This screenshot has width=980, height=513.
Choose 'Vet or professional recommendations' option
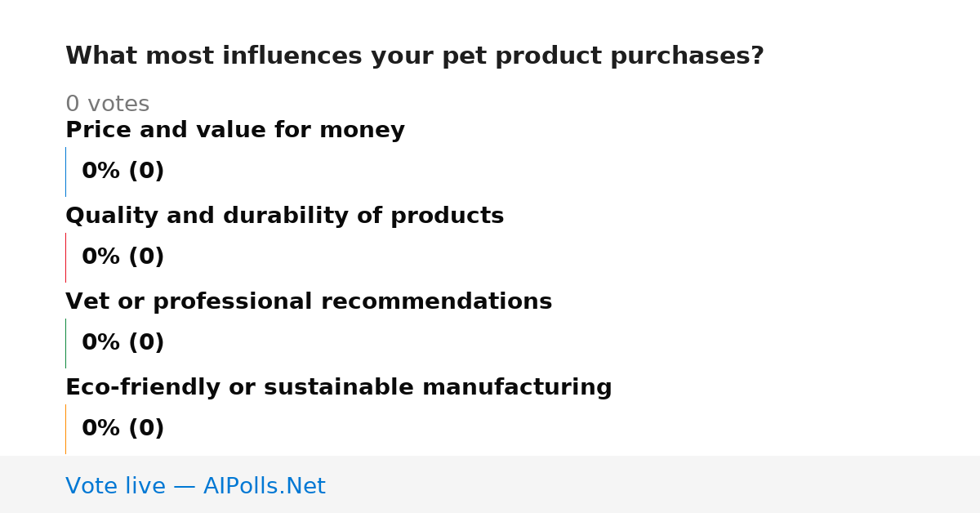309,301
